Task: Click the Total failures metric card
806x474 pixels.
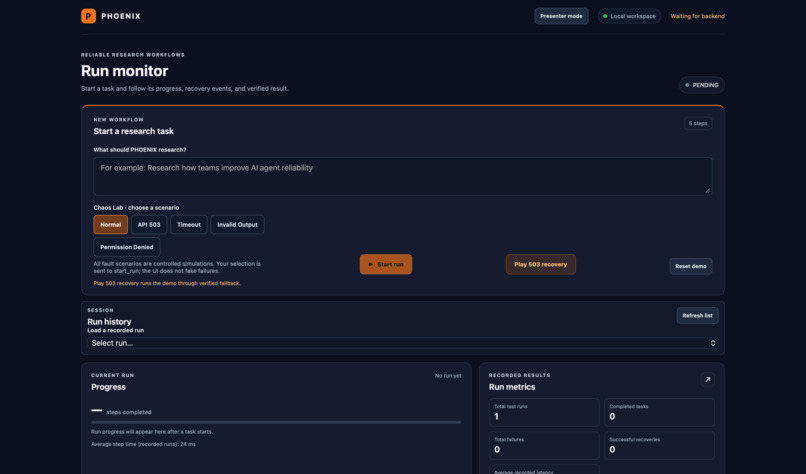Action: 544,445
